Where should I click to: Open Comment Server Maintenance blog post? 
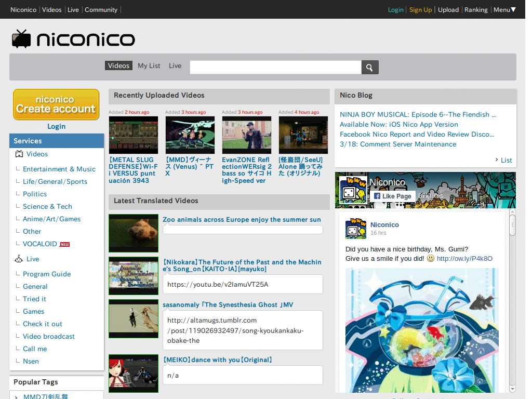[x=398, y=144]
